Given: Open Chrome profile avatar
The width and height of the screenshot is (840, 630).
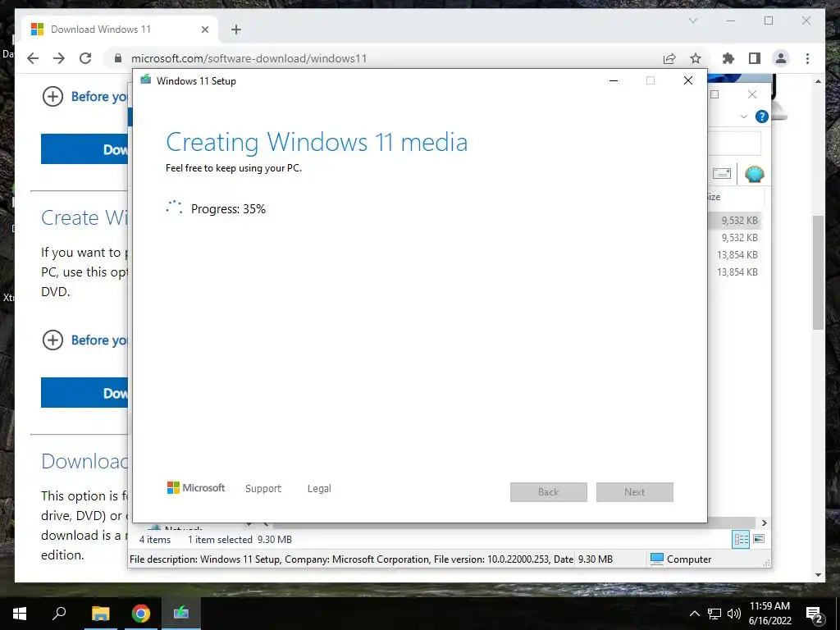Looking at the screenshot, I should point(781,58).
